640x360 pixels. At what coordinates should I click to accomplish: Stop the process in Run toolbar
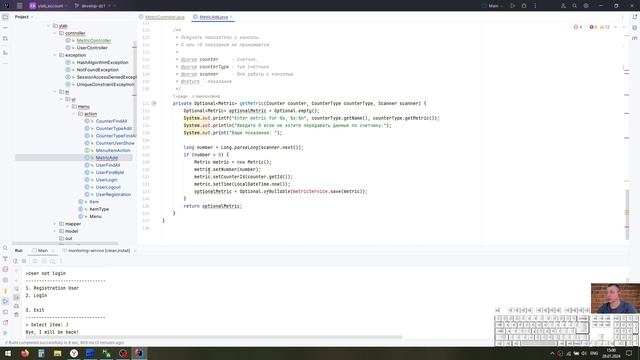tap(24, 261)
